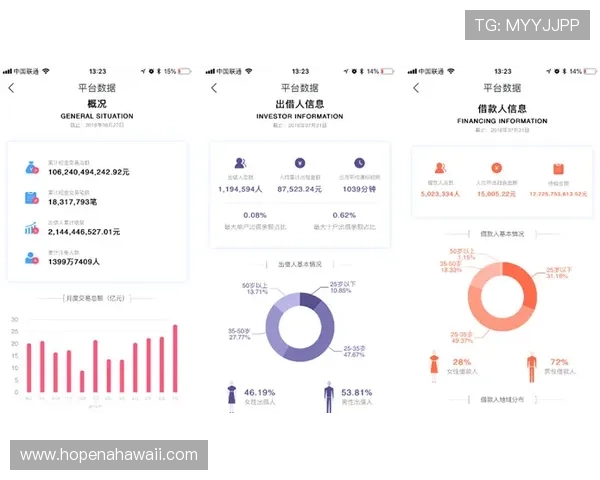Click male borrower share 72%
This screenshot has height=480, width=600.
pyautogui.click(x=559, y=362)
